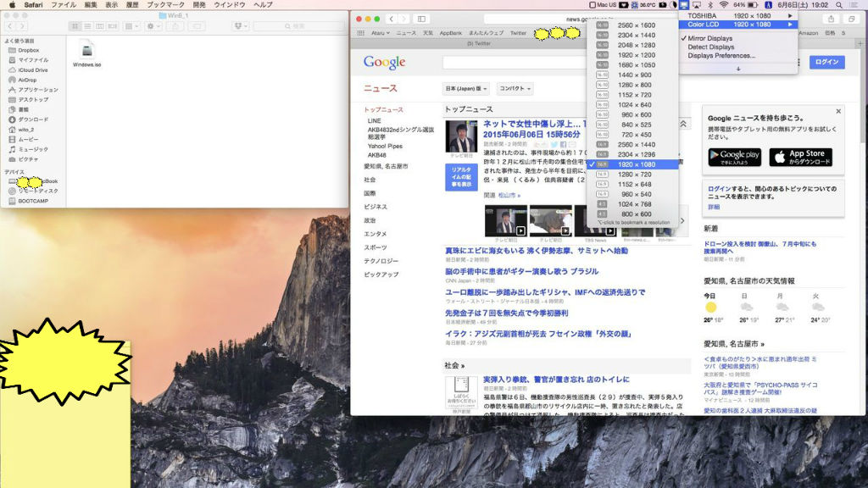The height and width of the screenshot is (488, 868).
Task: Open Spotlight search magnifier icon
Action: [839, 5]
